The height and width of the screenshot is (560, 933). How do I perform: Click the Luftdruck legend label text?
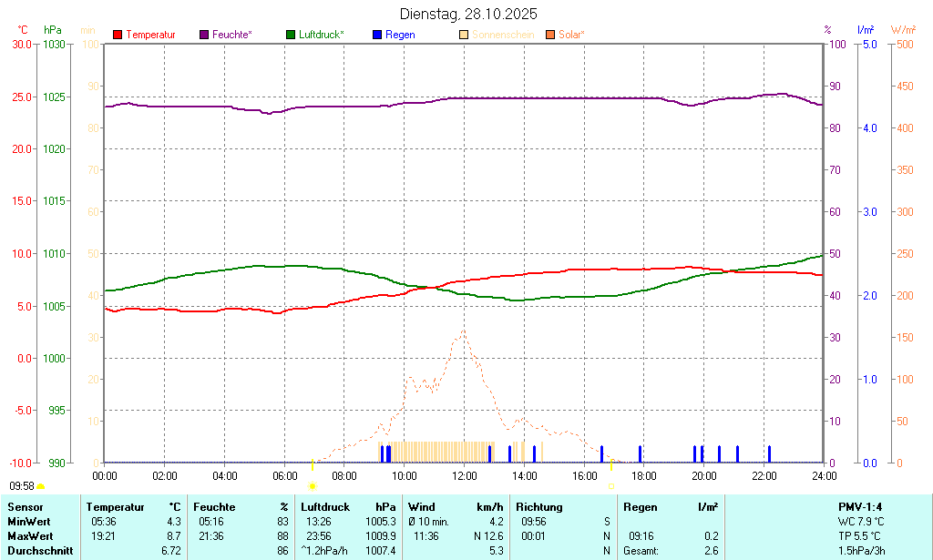click(x=321, y=35)
